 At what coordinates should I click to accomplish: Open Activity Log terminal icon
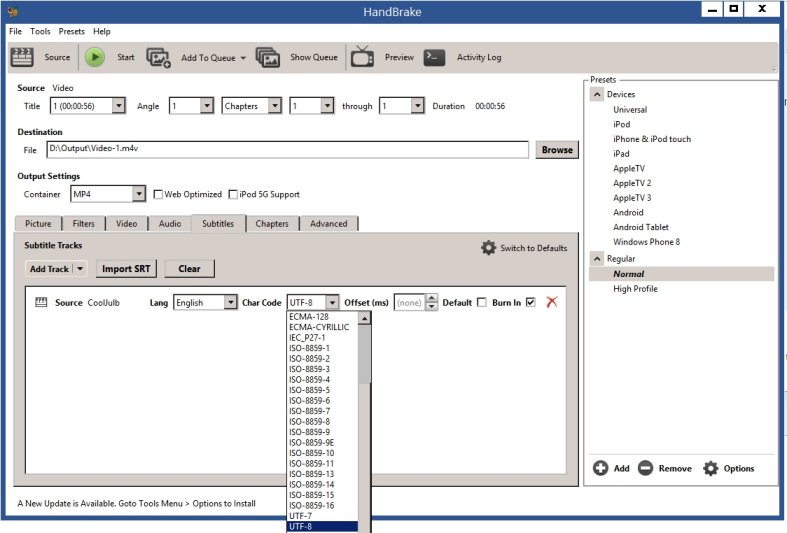point(434,57)
